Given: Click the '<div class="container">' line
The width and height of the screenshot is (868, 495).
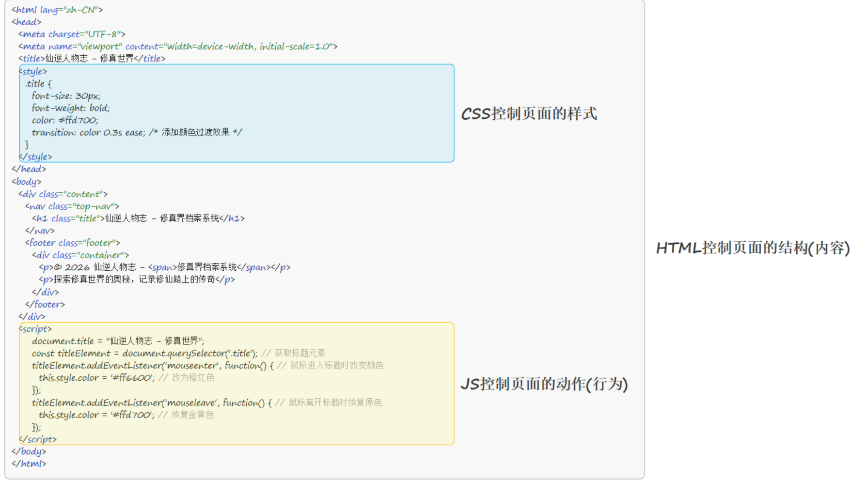Looking at the screenshot, I should [x=80, y=255].
